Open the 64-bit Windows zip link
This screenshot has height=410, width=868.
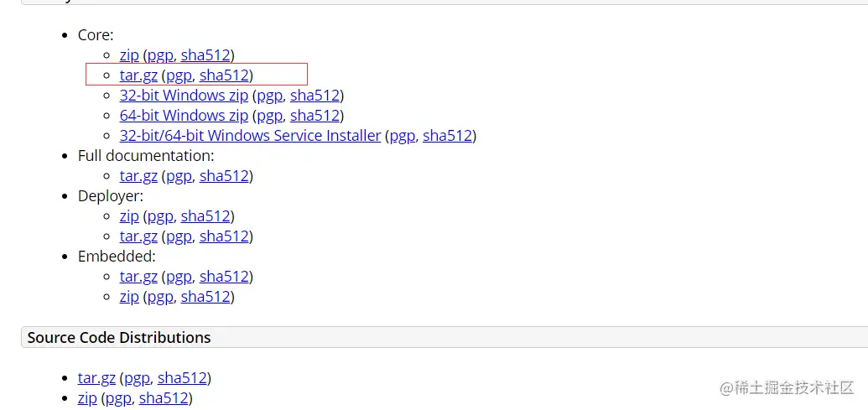(184, 116)
